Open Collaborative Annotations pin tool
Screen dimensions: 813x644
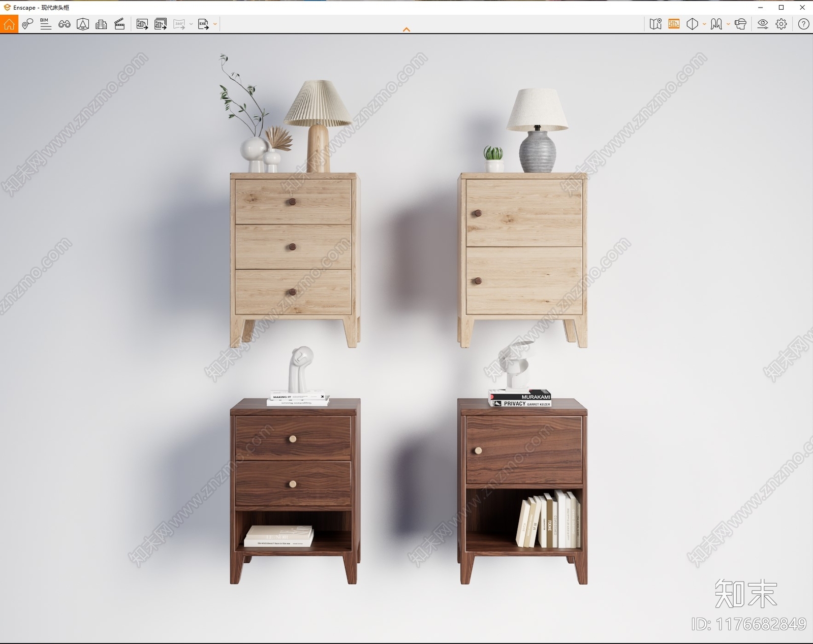[x=27, y=24]
